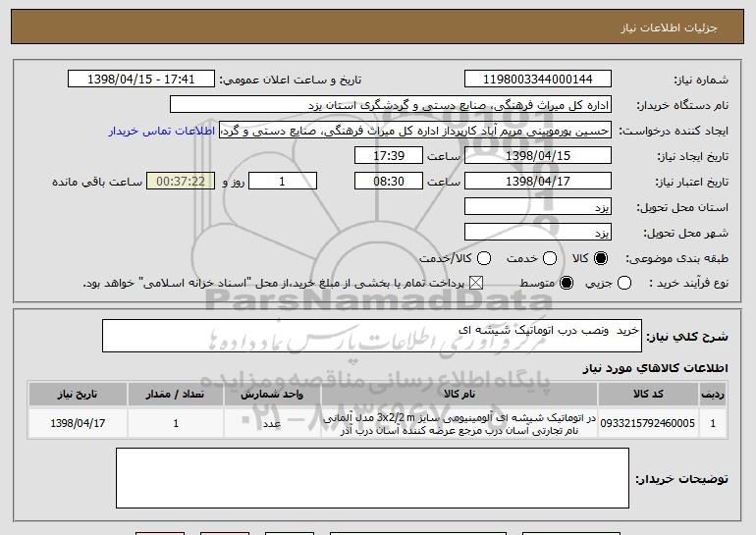The image size is (756, 535).
Task: Click the اطلاعات کالاهای مورد نیاز heading
Action: (655, 368)
